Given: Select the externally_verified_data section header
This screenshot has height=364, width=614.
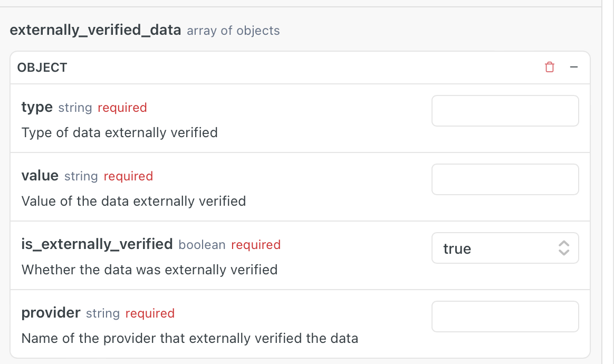Looking at the screenshot, I should click(94, 30).
